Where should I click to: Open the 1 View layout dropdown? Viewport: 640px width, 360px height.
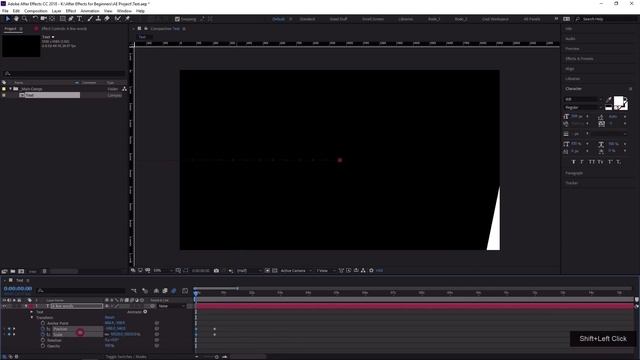pos(326,271)
